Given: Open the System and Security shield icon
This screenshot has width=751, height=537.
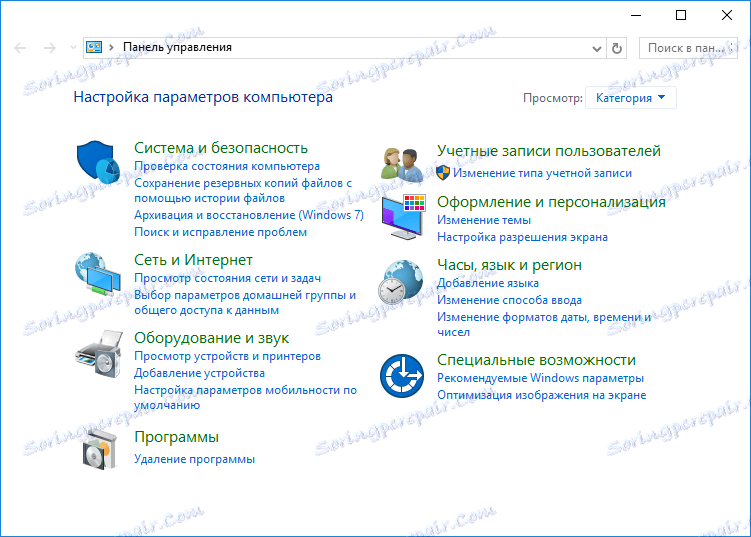Looking at the screenshot, I should [98, 162].
